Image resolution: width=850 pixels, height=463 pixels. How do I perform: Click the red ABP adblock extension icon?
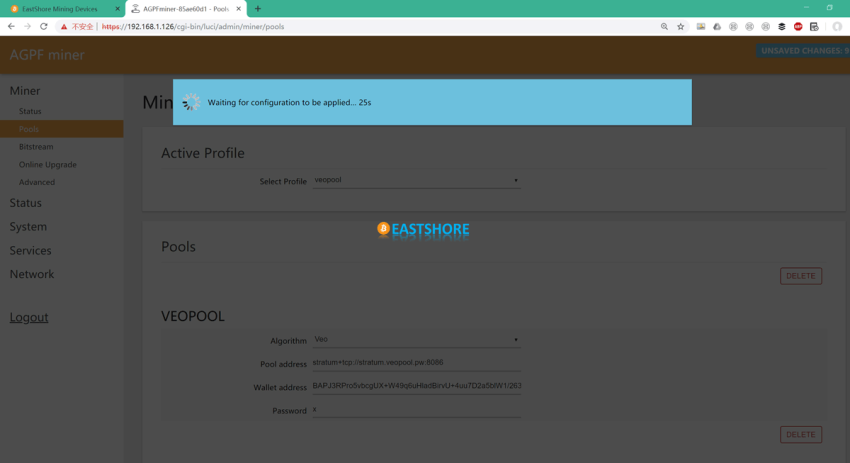click(x=798, y=27)
